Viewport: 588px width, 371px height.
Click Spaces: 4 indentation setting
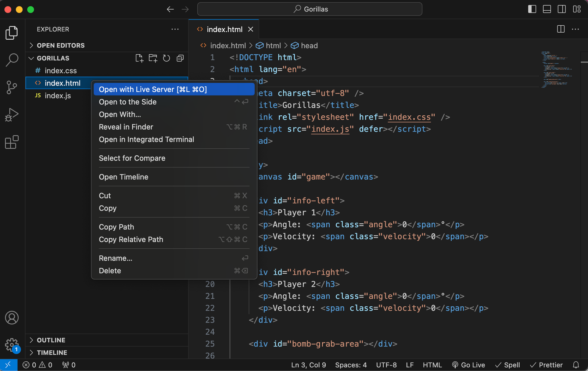351,365
